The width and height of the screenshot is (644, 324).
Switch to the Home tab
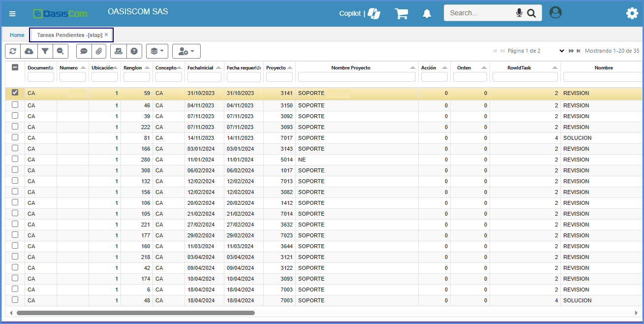[17, 35]
